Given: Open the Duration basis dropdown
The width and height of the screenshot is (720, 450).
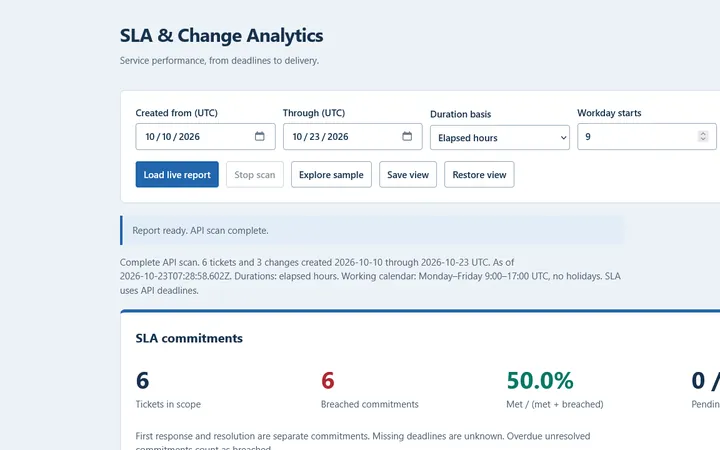Looking at the screenshot, I should coord(500,138).
